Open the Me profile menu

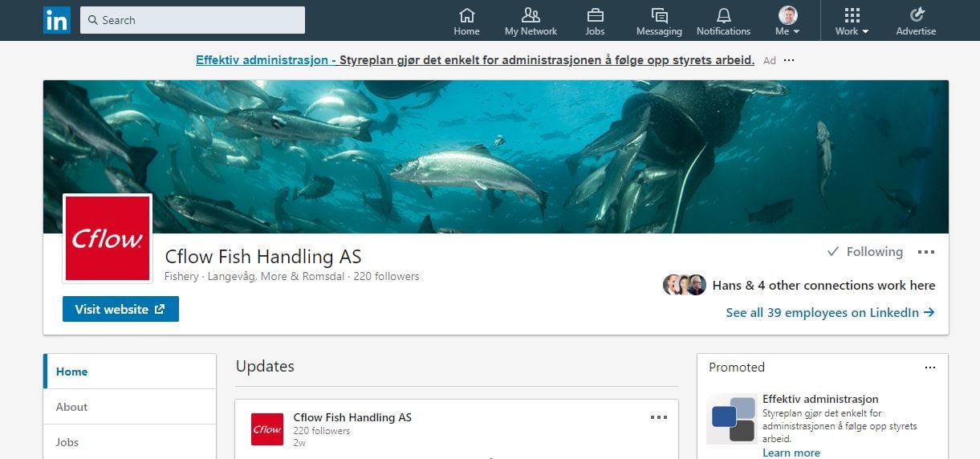click(x=787, y=21)
